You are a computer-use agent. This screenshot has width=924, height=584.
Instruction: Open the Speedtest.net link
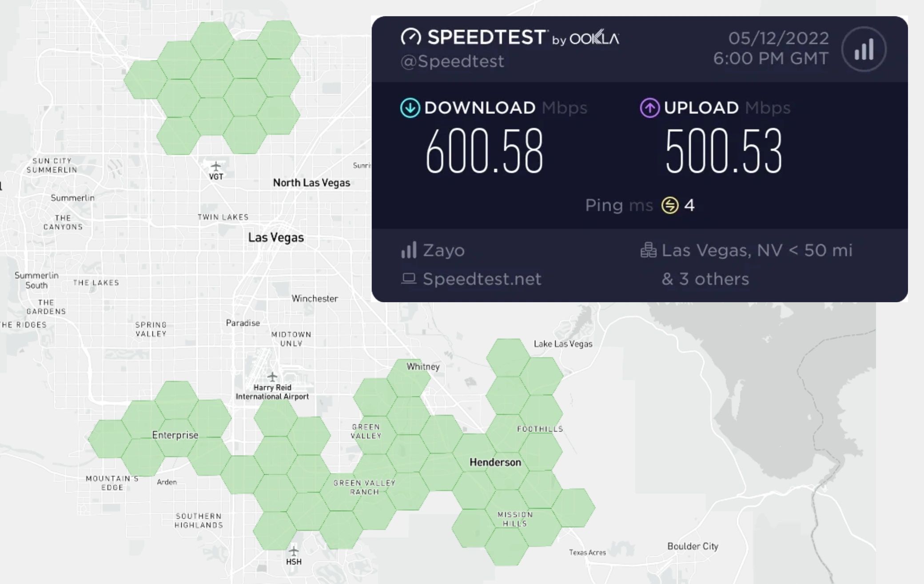tap(482, 279)
